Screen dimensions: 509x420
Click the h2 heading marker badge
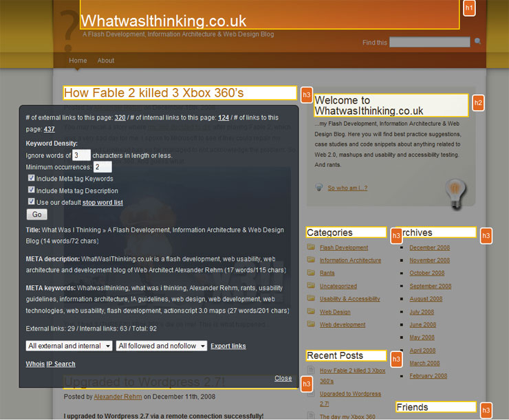(478, 103)
